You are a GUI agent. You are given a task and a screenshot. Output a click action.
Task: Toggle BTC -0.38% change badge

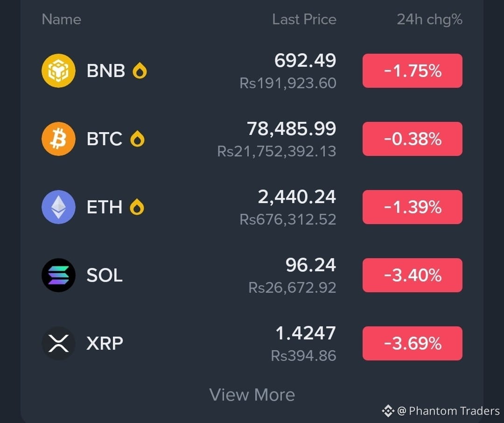tap(413, 139)
